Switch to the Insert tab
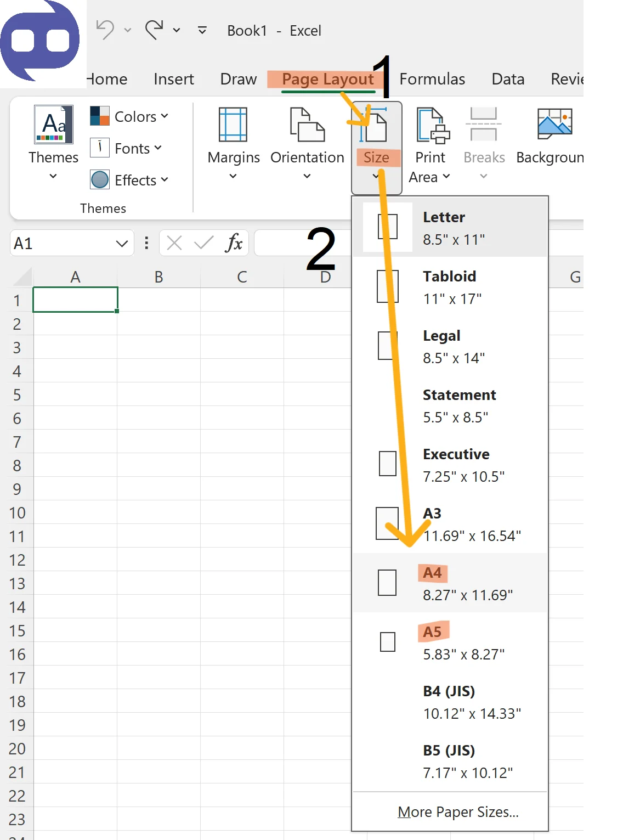The height and width of the screenshot is (840, 623). (x=174, y=79)
